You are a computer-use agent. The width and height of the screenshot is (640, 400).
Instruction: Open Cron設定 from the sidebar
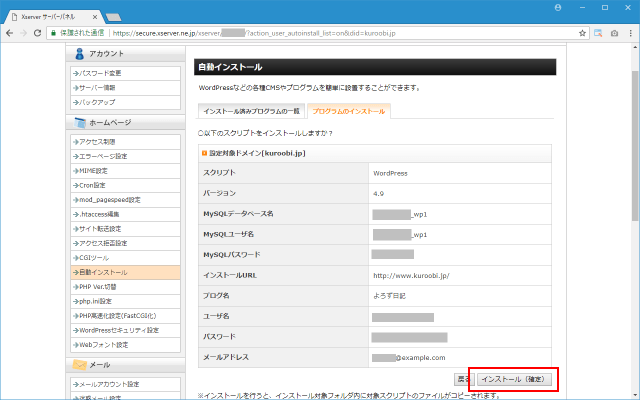pyautogui.click(x=94, y=185)
